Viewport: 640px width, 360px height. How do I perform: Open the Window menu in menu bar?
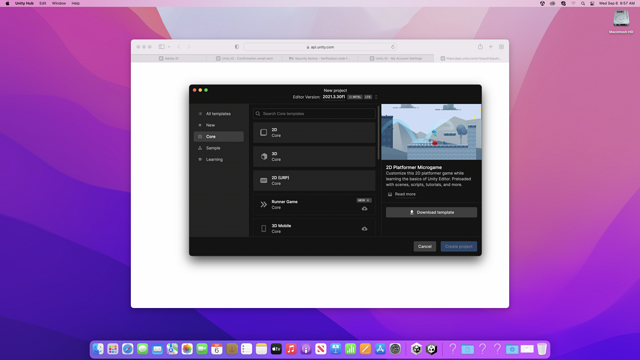tap(59, 3)
